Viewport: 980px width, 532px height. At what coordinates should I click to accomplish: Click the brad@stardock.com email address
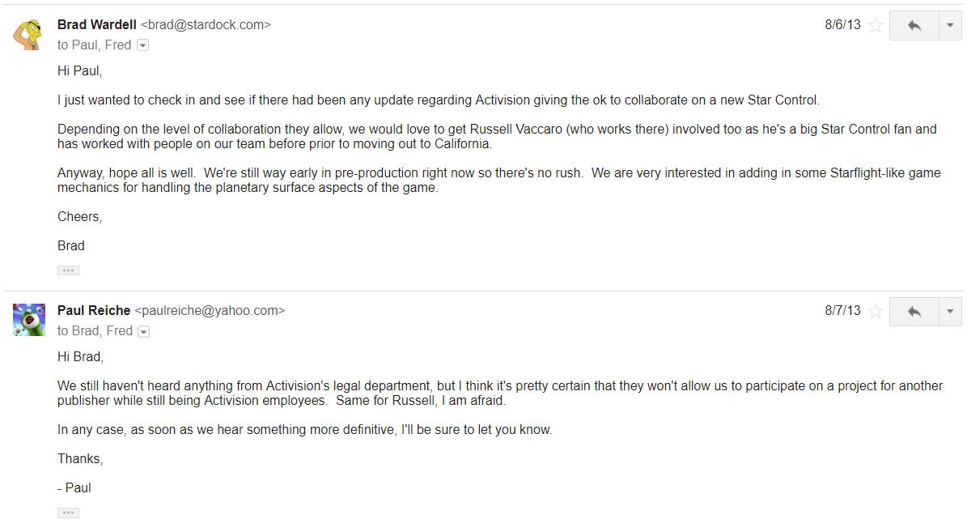[206, 25]
